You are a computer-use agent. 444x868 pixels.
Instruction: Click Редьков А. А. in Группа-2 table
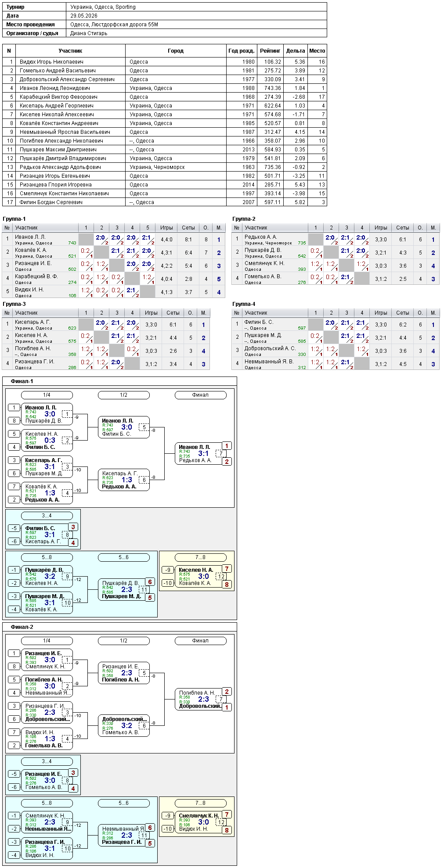coord(260,237)
